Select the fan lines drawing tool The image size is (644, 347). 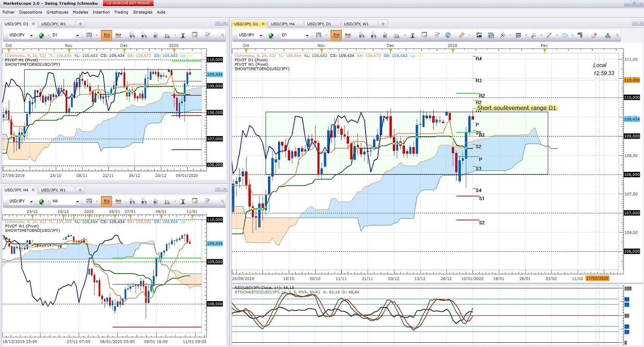click(533, 35)
